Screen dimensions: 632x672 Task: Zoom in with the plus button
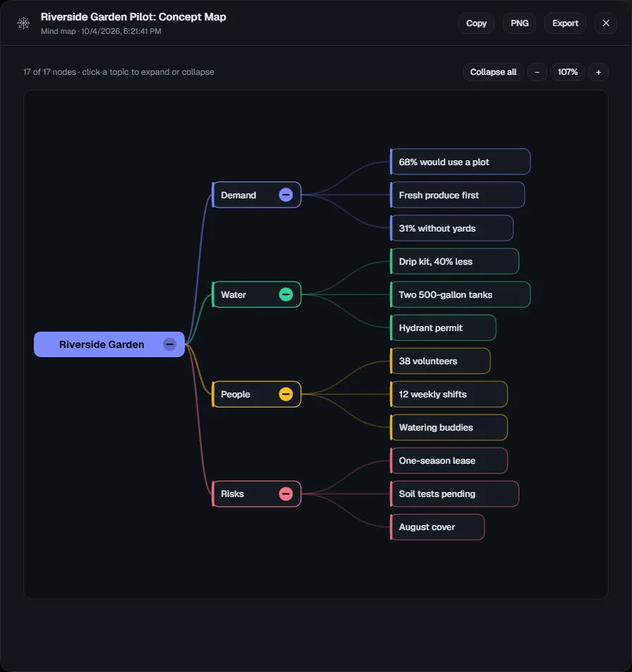coord(599,72)
